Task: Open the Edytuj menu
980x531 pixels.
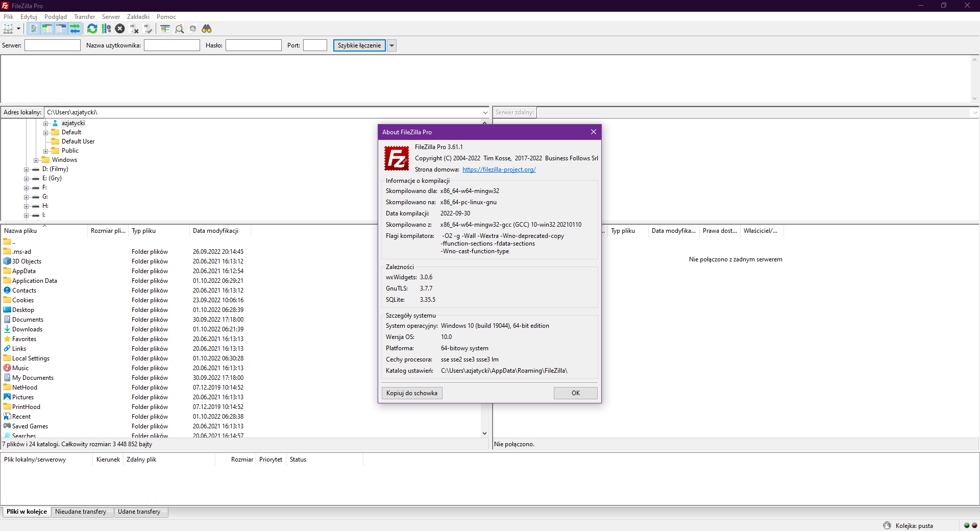Action: coord(29,17)
